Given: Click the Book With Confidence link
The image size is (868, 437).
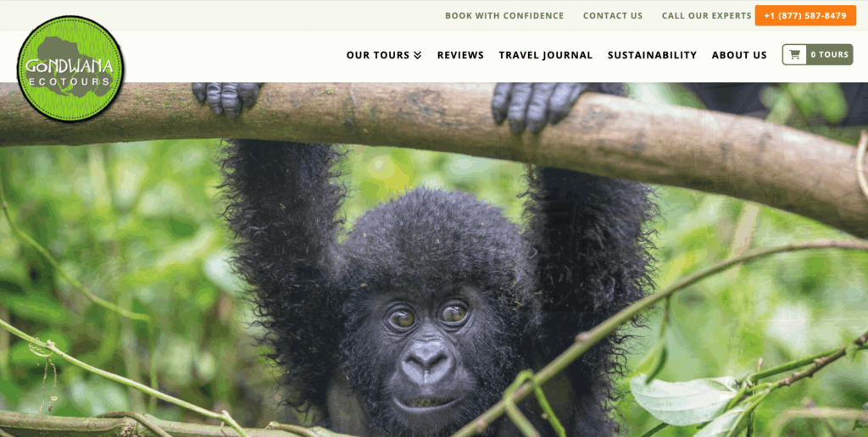Looking at the screenshot, I should click(x=504, y=15).
